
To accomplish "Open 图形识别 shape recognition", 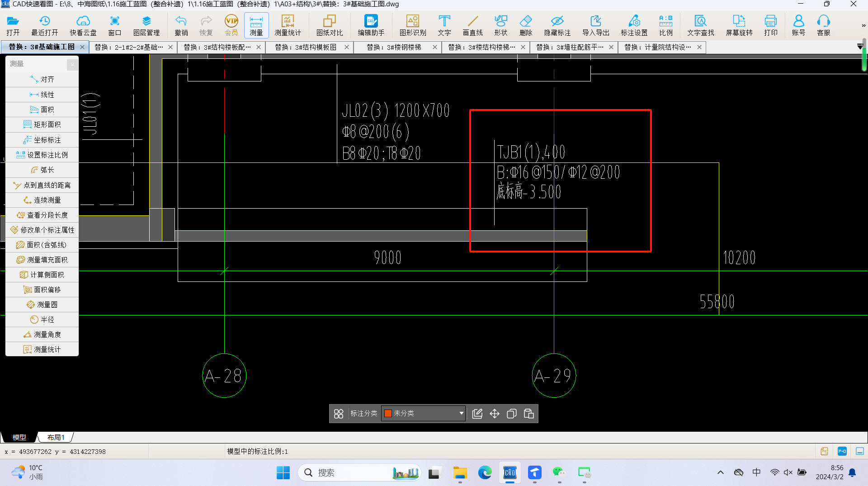I will [x=413, y=25].
